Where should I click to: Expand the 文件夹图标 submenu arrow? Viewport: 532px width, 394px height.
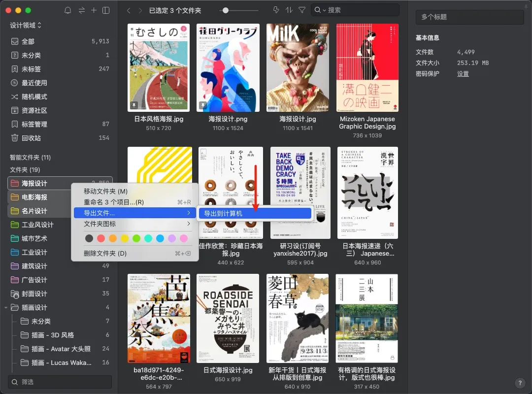pyautogui.click(x=189, y=224)
